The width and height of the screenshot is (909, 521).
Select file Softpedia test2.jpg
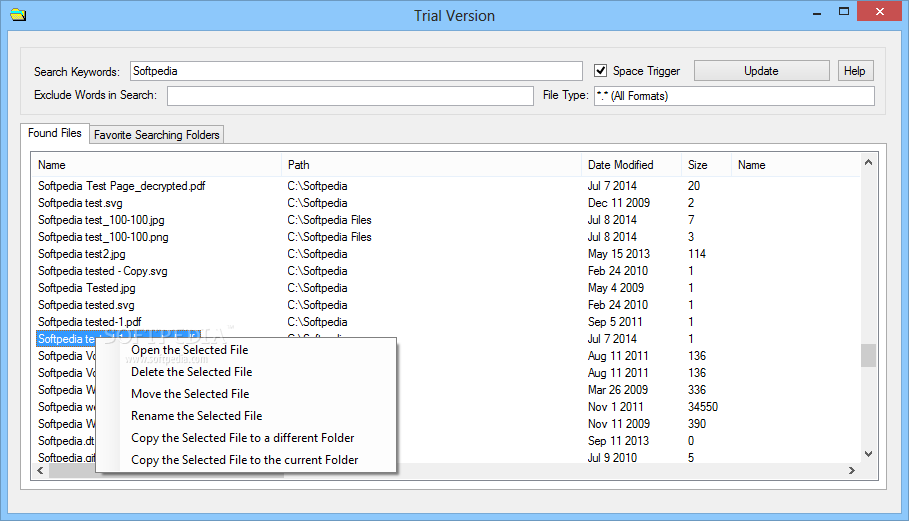point(82,254)
